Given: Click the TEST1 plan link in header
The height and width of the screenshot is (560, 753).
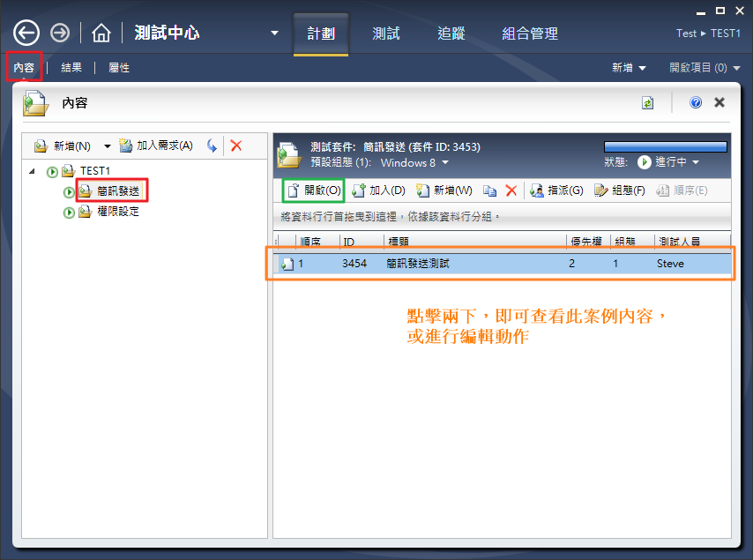Looking at the screenshot, I should (726, 34).
